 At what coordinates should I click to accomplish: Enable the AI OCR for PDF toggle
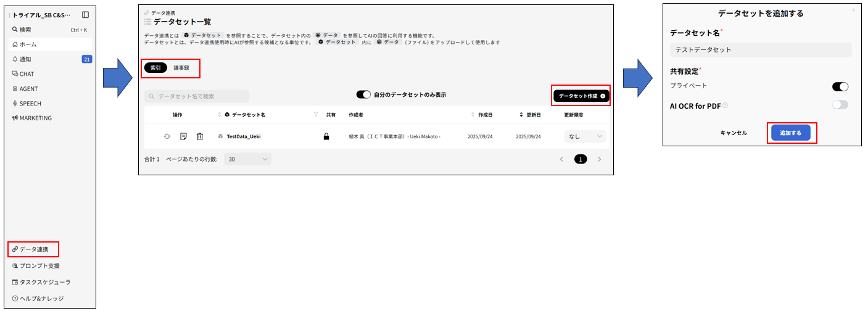[840, 105]
